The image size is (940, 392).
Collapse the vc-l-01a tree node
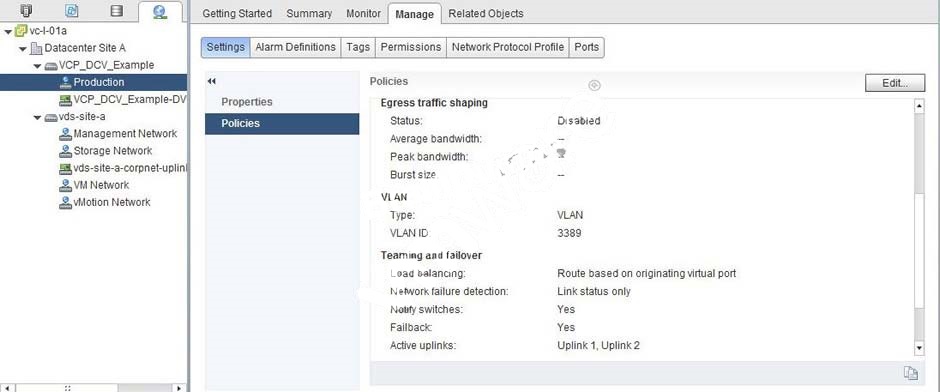point(8,31)
